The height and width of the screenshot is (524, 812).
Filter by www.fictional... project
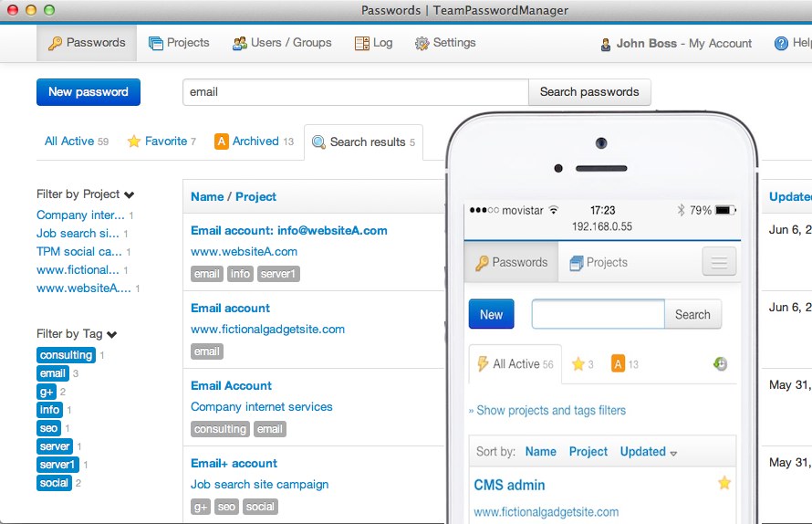(78, 269)
